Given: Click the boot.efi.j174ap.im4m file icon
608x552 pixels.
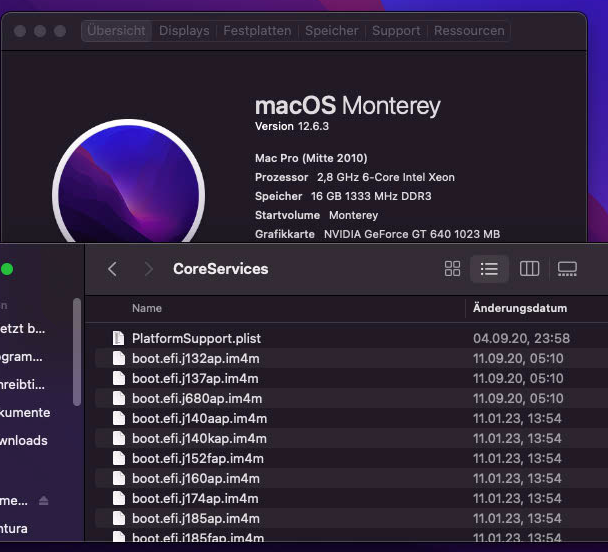Looking at the screenshot, I should pos(119,498).
